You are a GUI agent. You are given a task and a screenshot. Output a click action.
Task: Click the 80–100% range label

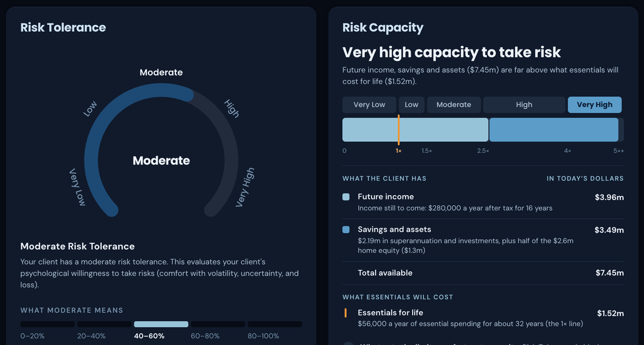pos(264,336)
